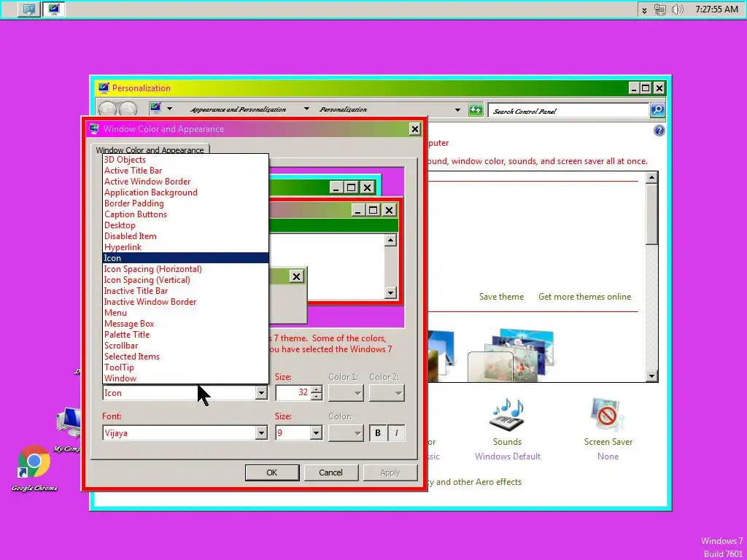
Task: Pick Active Window Border item
Action: (186, 182)
